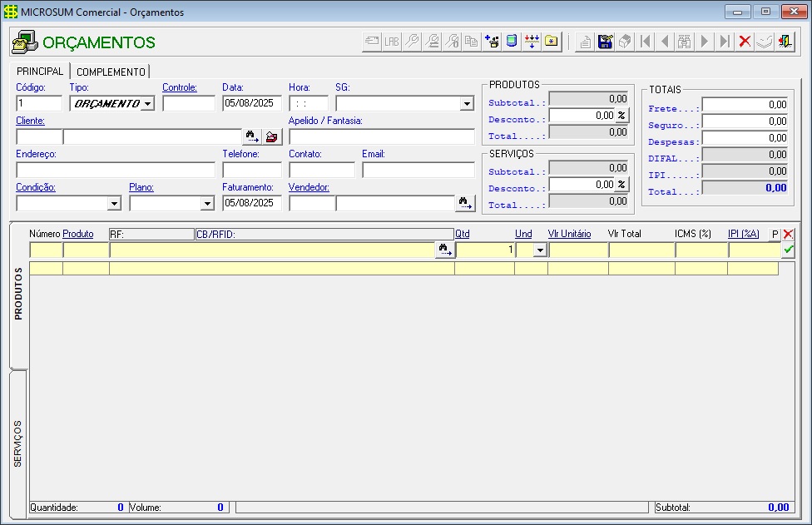Viewport: 812px width, 525px height.
Task: Open the SG dropdown list
Action: click(467, 104)
